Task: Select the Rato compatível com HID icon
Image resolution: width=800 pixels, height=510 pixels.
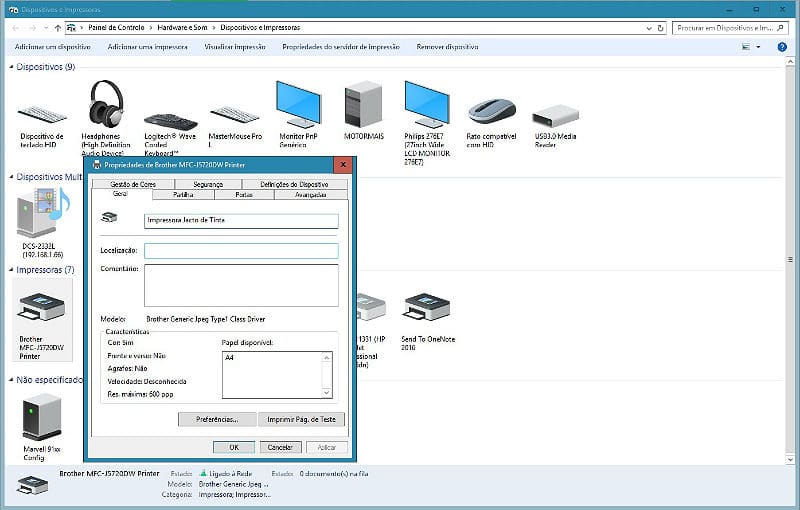Action: [x=492, y=112]
